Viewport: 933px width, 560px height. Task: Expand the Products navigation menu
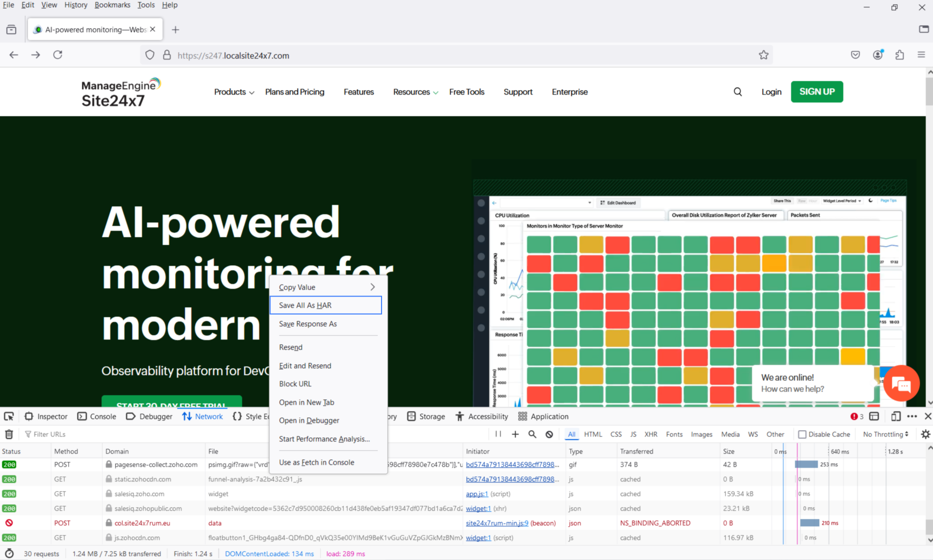234,92
